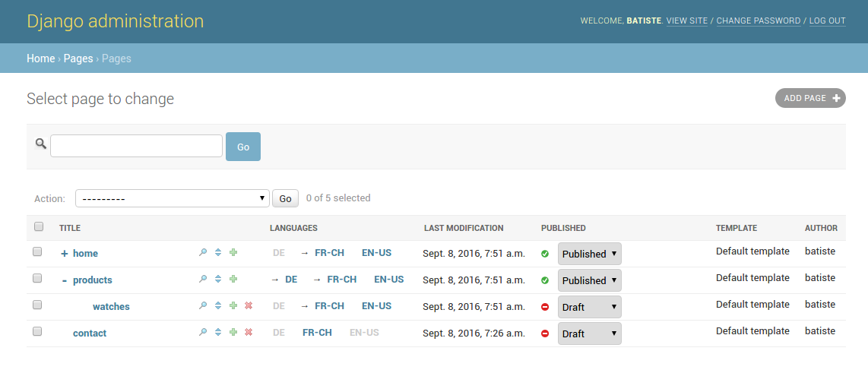Screen dimensions: 868x392
Task: Click the Add Page button
Action: [810, 98]
